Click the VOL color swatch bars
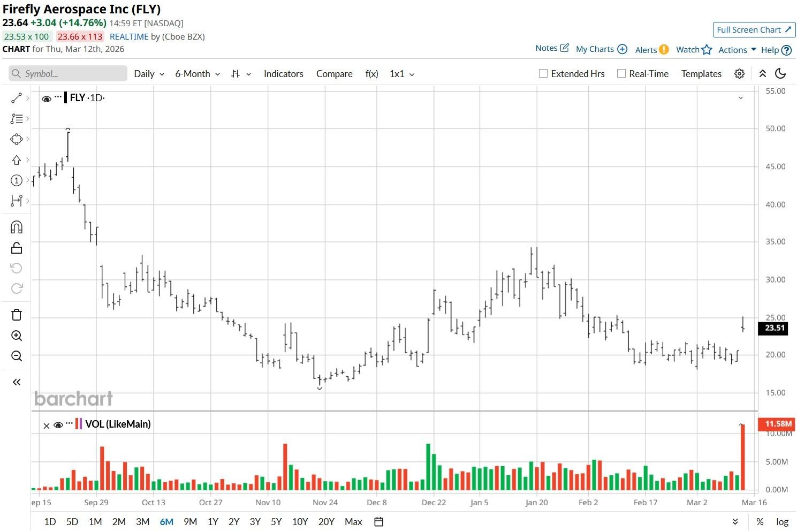Screen dimensions: 797x532 (79, 424)
